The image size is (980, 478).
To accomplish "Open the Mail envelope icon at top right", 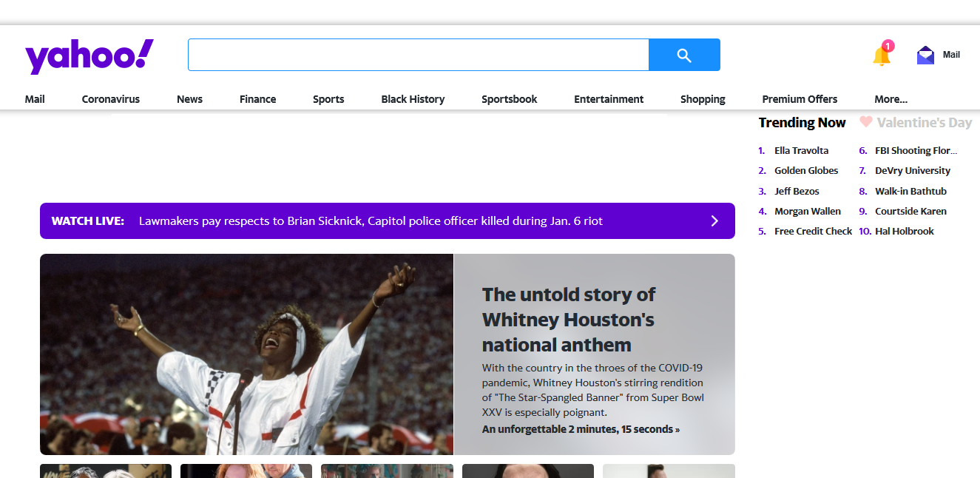I will coord(925,55).
